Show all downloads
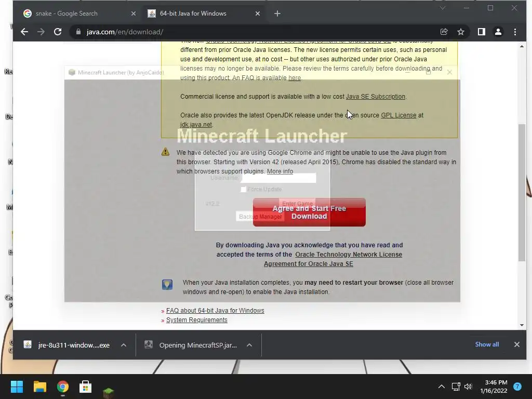This screenshot has height=399, width=532. pos(487,344)
